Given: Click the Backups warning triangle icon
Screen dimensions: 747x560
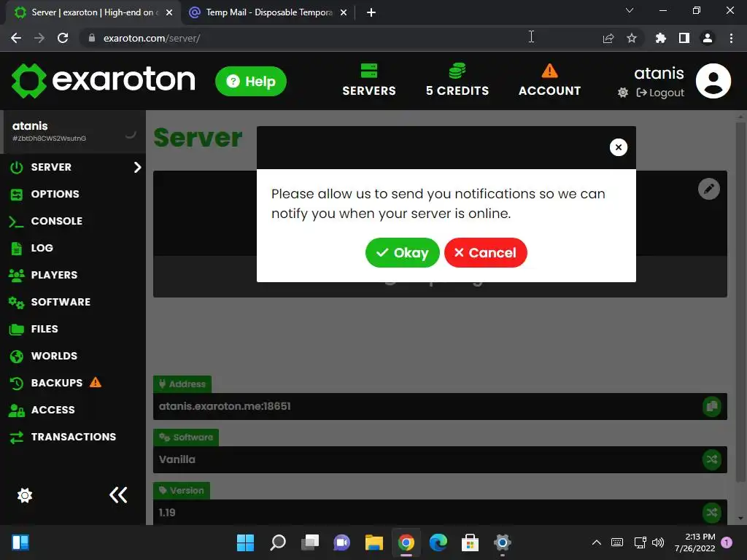Looking at the screenshot, I should coord(96,382).
